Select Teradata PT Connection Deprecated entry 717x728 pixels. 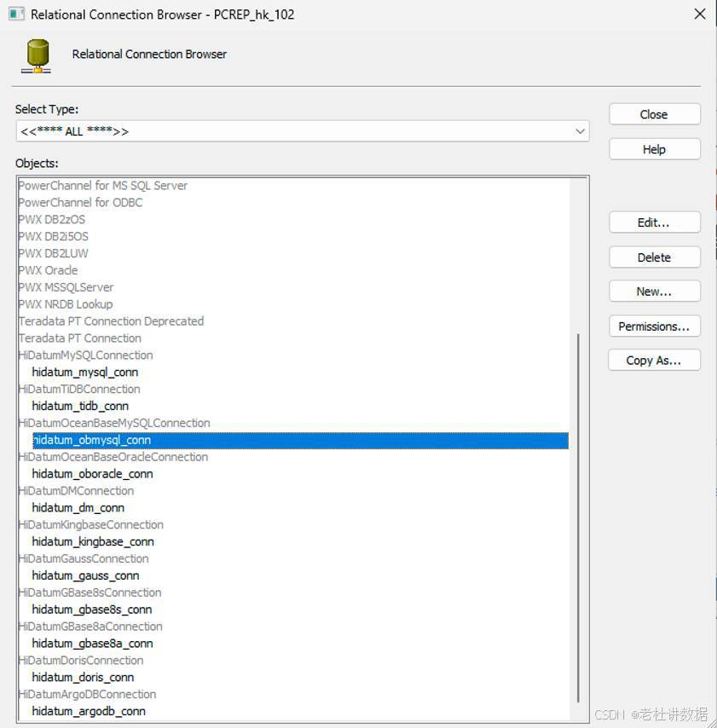click(x=111, y=321)
